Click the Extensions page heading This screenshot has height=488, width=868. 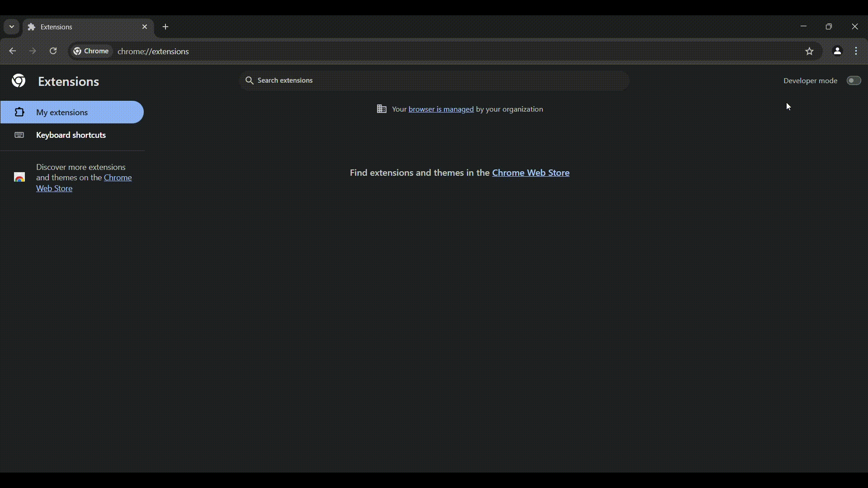coord(69,81)
